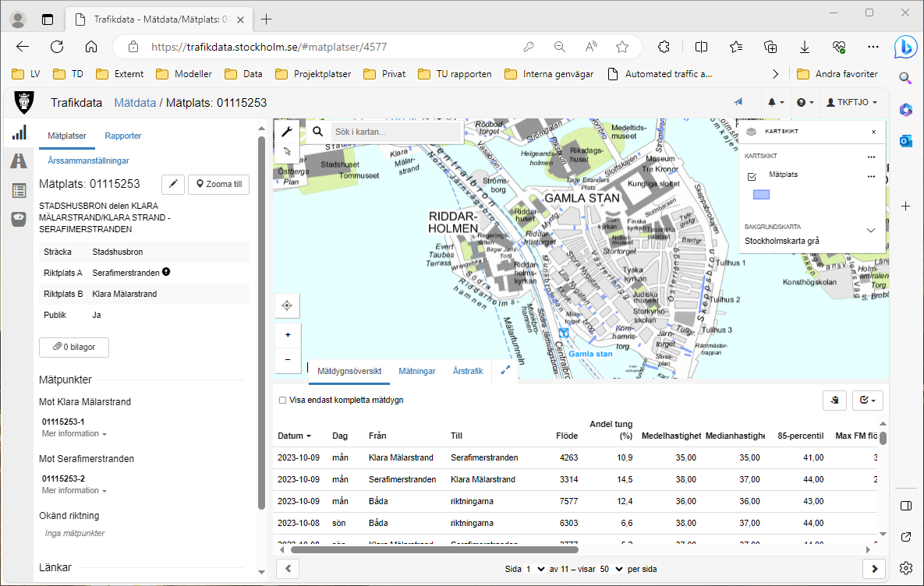Open the TKFTJO user dropdown menu
Screen dimensions: 924x586
(x=851, y=102)
